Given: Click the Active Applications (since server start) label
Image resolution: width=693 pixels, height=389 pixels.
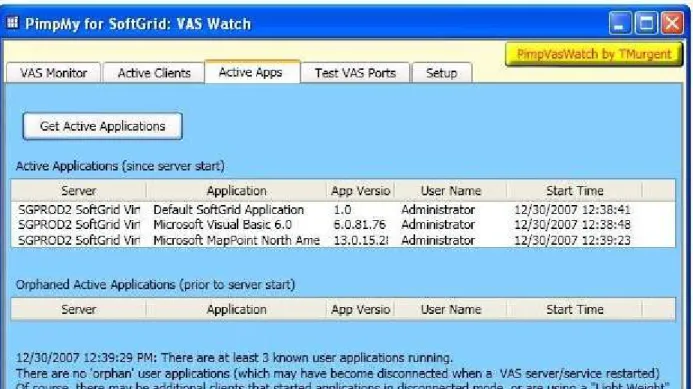Looking at the screenshot, I should click(120, 166).
